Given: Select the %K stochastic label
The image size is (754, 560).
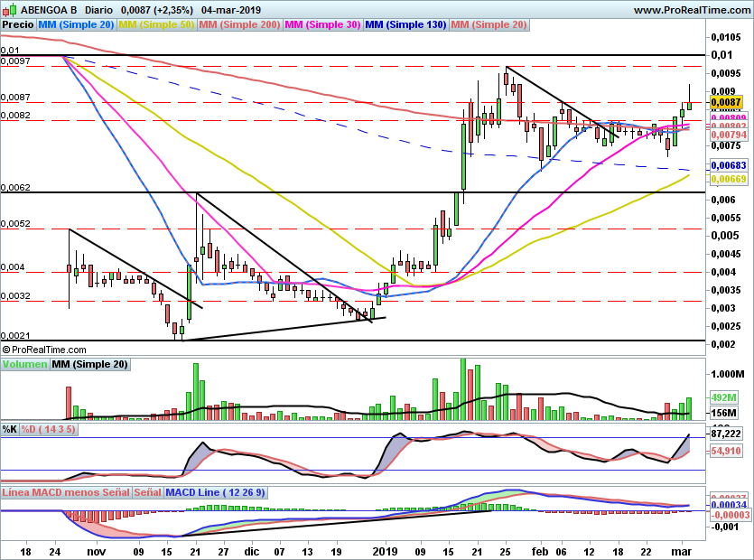Looking at the screenshot, I should pos(10,429).
